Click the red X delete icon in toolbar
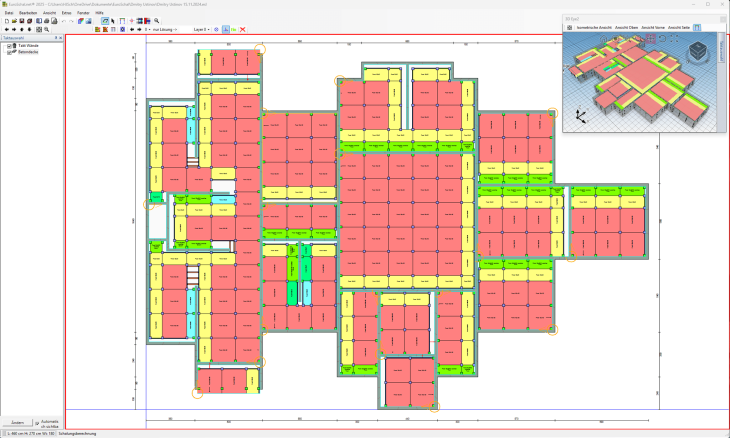Viewport: 730px width, 438px height. pos(242,30)
